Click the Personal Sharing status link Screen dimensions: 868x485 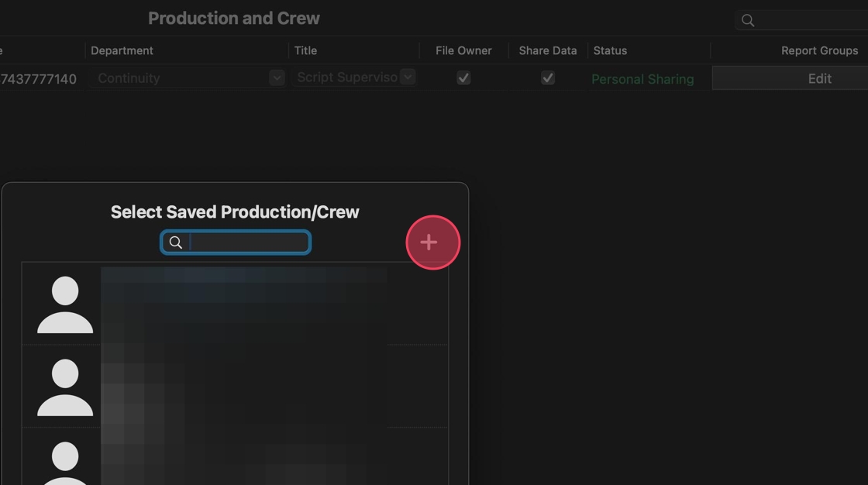[x=642, y=79]
